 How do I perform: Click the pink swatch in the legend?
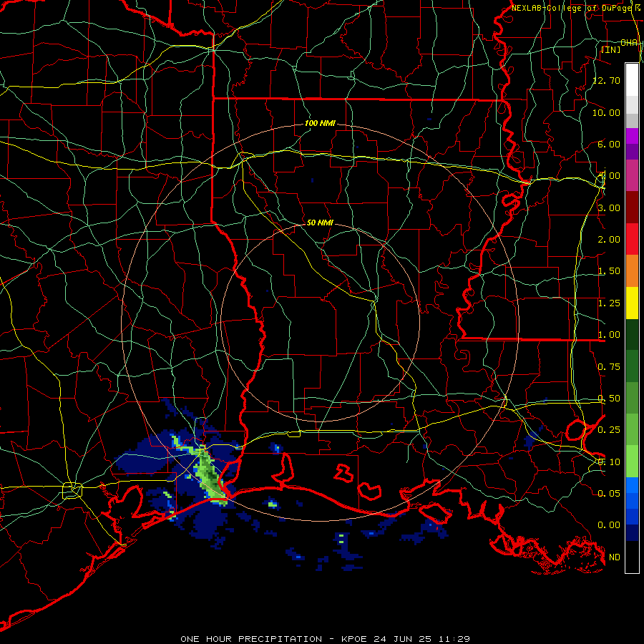click(632, 176)
